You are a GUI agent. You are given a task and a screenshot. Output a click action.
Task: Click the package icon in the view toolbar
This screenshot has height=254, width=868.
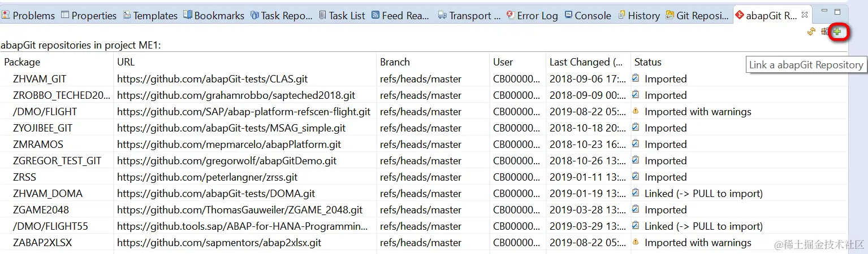pyautogui.click(x=825, y=32)
